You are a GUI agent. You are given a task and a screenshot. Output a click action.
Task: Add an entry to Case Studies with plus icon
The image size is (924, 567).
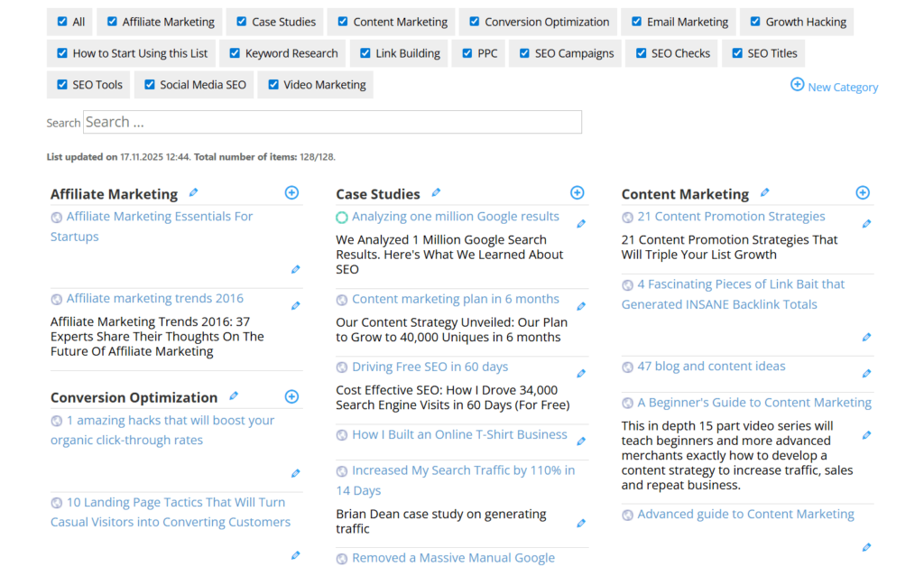[x=577, y=192]
